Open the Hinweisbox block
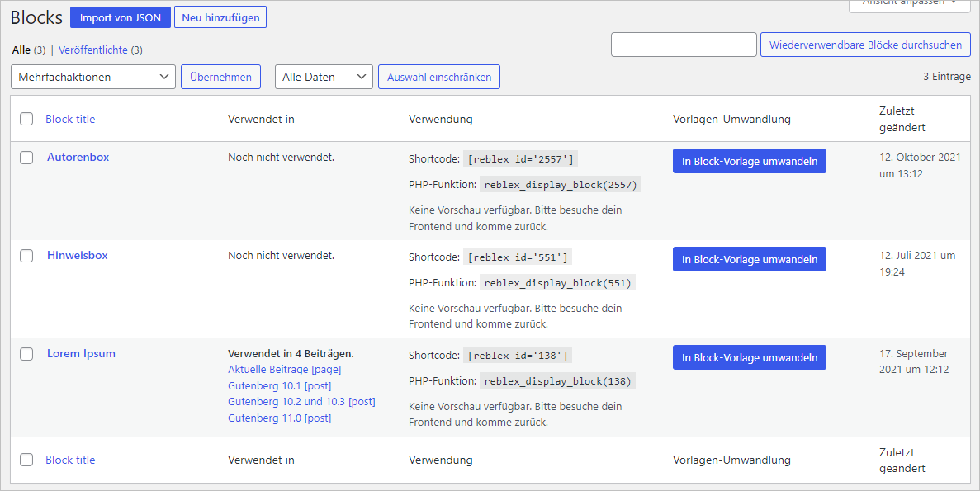Viewport: 980px width, 491px height. pos(77,255)
